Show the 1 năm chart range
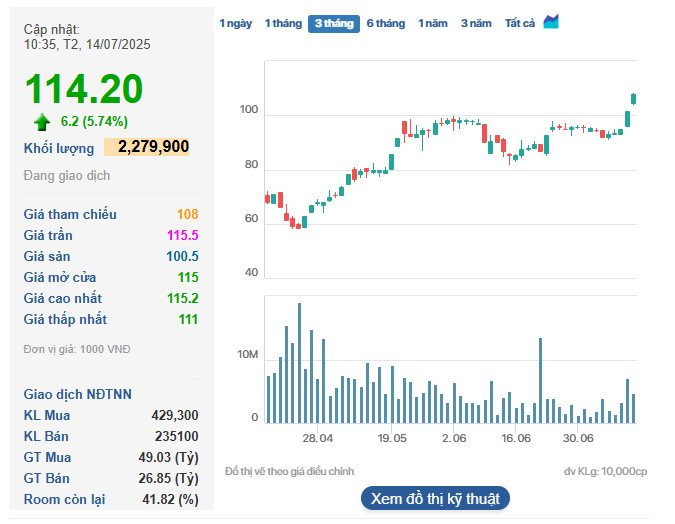Image resolution: width=675 pixels, height=524 pixels. point(433,23)
